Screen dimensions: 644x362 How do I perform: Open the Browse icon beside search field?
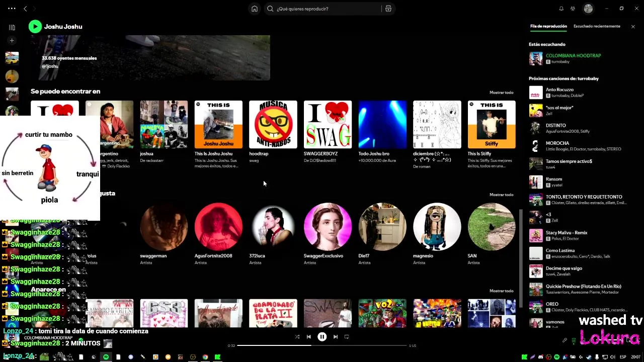point(388,9)
